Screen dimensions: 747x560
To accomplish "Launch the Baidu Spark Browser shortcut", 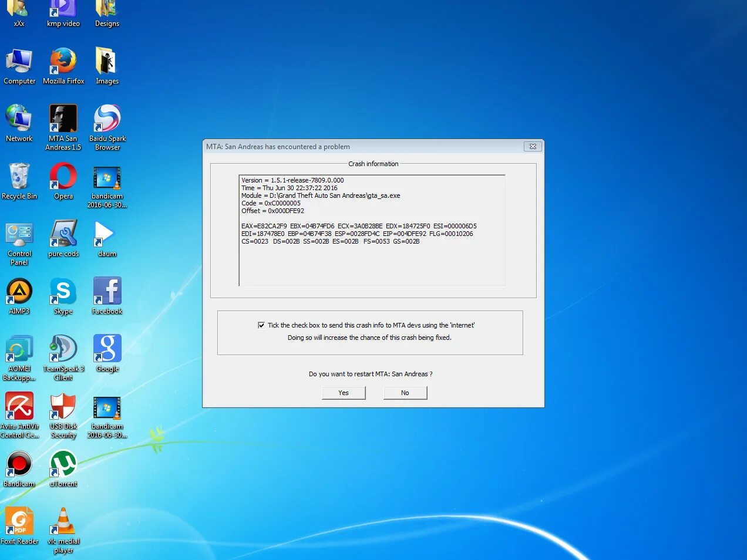I will 107,127.
